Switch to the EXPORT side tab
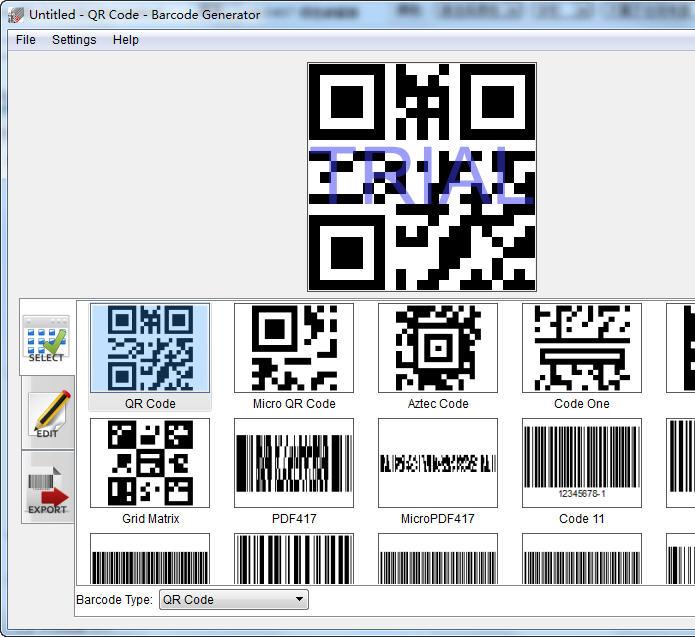 48,487
